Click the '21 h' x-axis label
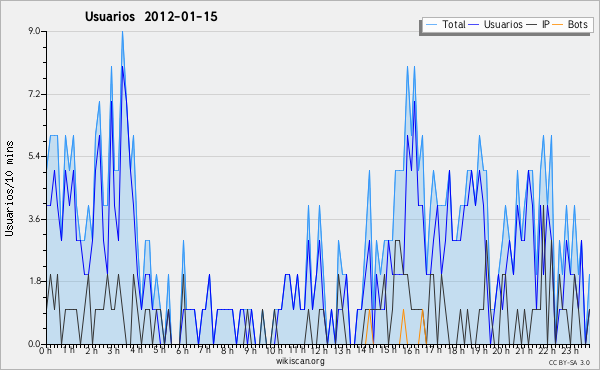The height and width of the screenshot is (370, 600). (524, 351)
